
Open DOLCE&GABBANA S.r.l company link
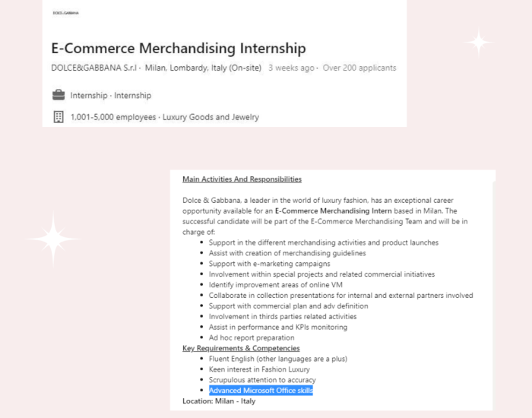tap(94, 68)
